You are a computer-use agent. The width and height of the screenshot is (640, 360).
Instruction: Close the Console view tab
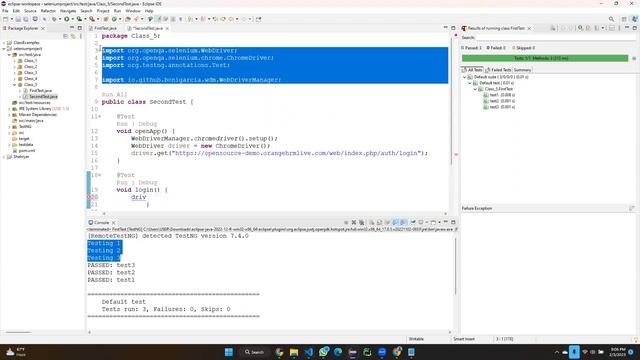[x=113, y=222]
